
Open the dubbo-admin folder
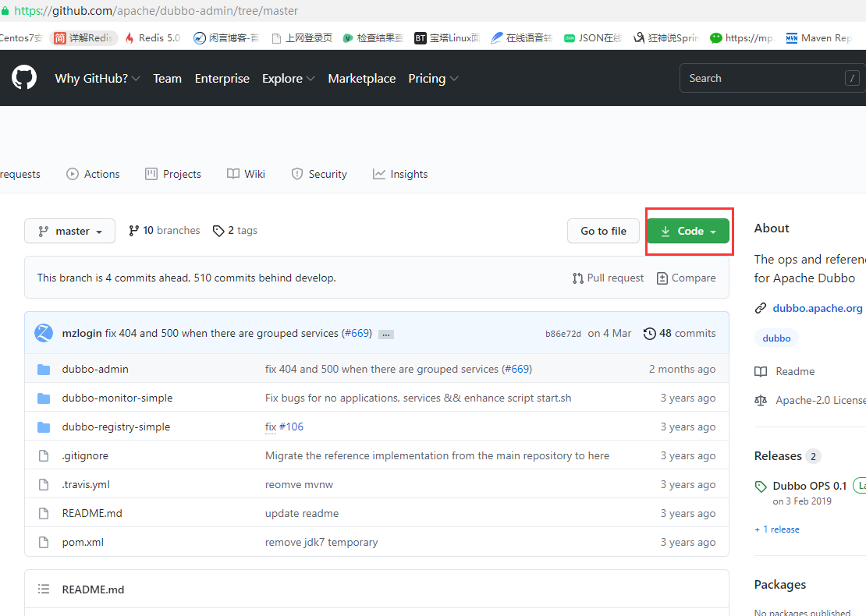coord(95,369)
